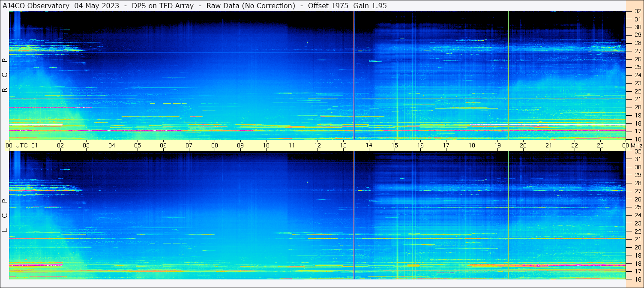Click the 18 MHz label beside RCP panel

click(638, 123)
